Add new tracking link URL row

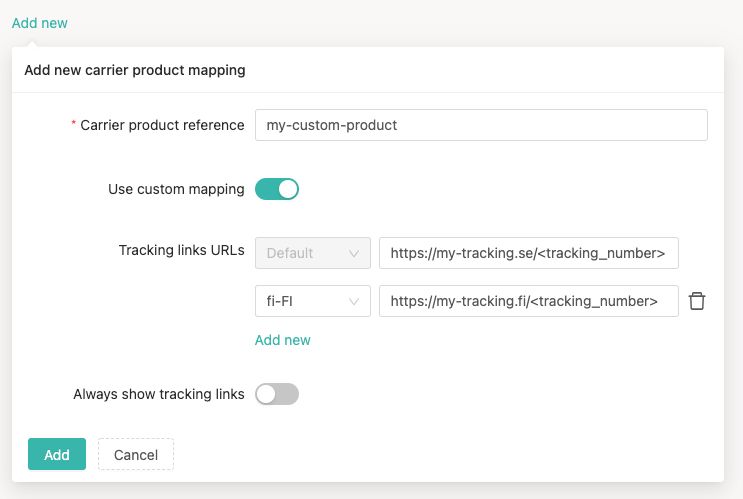tap(282, 340)
